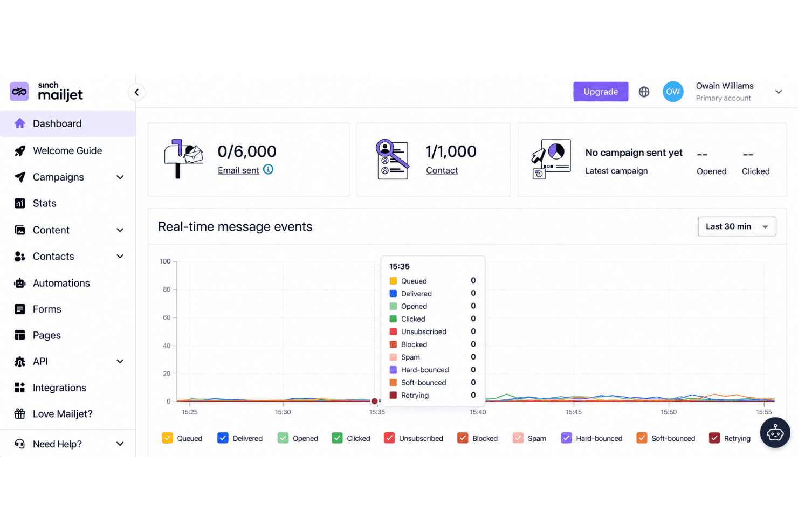Image resolution: width=798 pixels, height=532 pixels.
Task: Click the Content image icon
Action: click(20, 230)
